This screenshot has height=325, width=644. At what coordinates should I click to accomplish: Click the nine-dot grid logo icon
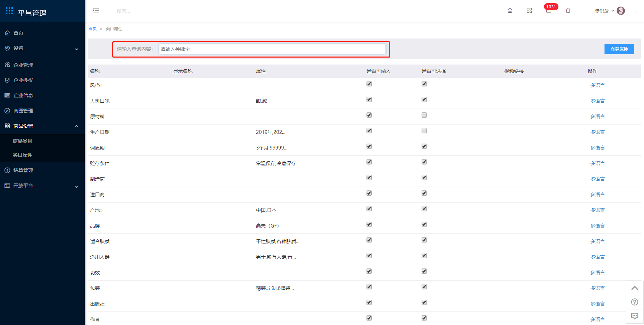pos(9,11)
